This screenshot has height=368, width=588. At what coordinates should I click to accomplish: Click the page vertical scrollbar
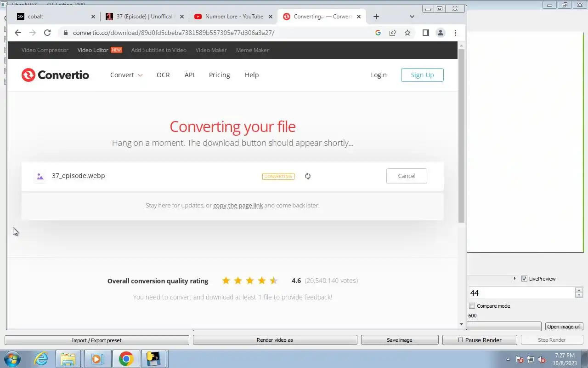[x=461, y=136]
